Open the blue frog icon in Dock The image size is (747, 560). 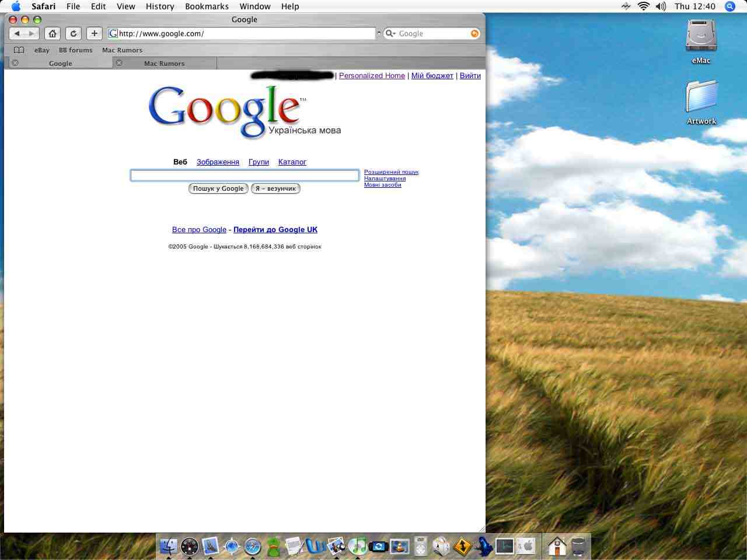[483, 546]
